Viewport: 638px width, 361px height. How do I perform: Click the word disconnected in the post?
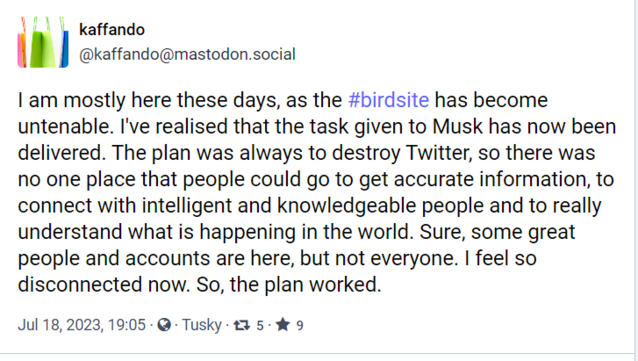click(80, 284)
